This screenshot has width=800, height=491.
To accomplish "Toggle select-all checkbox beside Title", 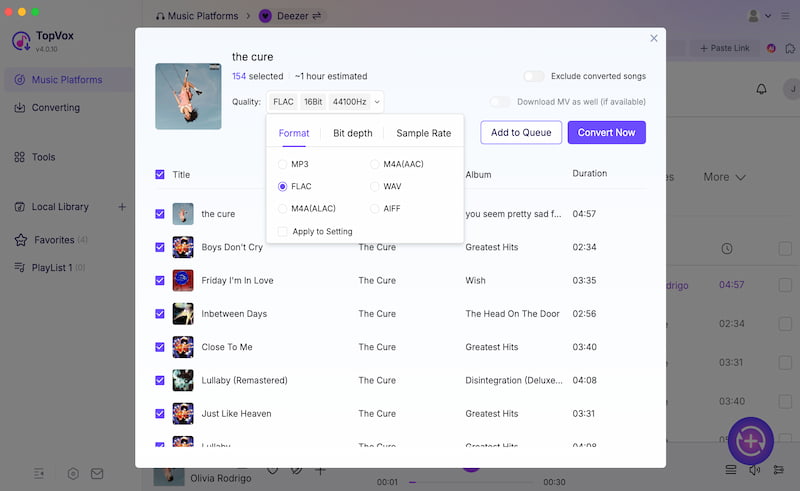I will click(x=160, y=175).
